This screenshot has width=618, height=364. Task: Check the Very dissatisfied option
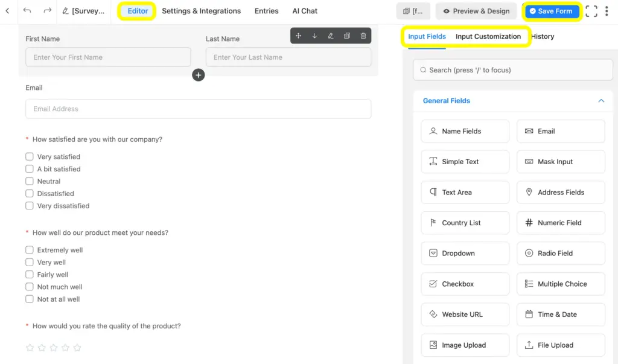pos(29,205)
